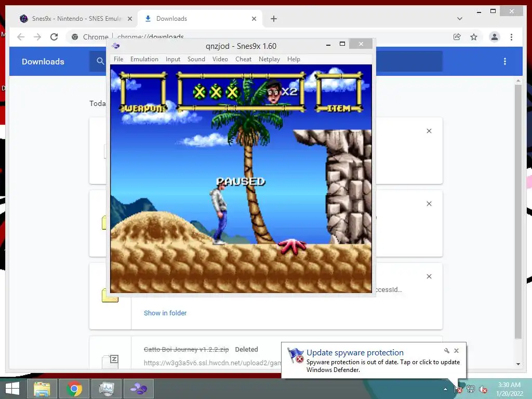Close the Downloads Chrome tab
Viewport: 532px width, 399px height.
254,19
